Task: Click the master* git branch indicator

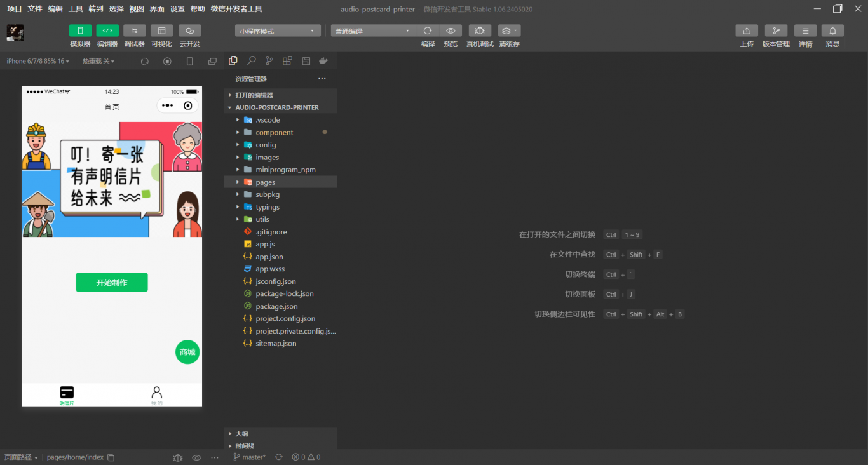Action: pyautogui.click(x=249, y=457)
